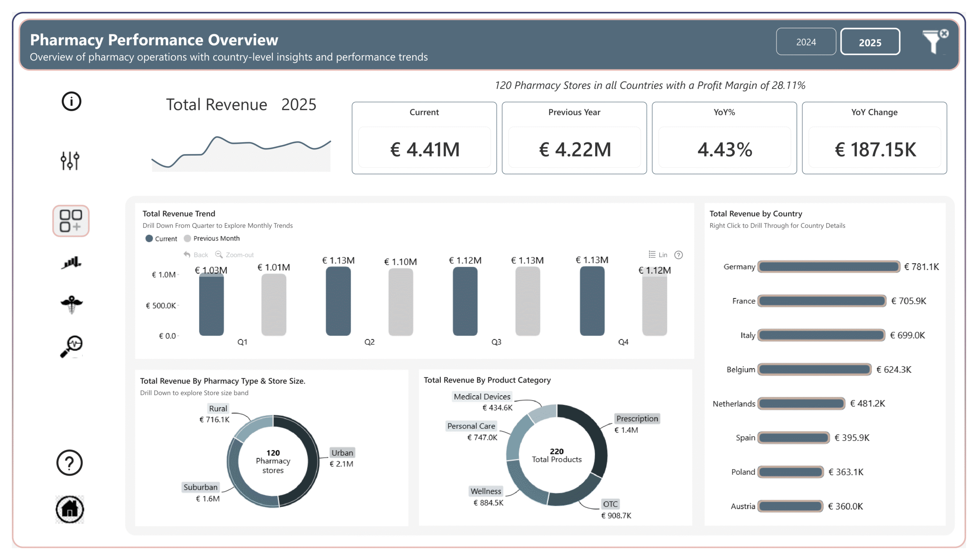Select the 2024 year option

coord(806,42)
